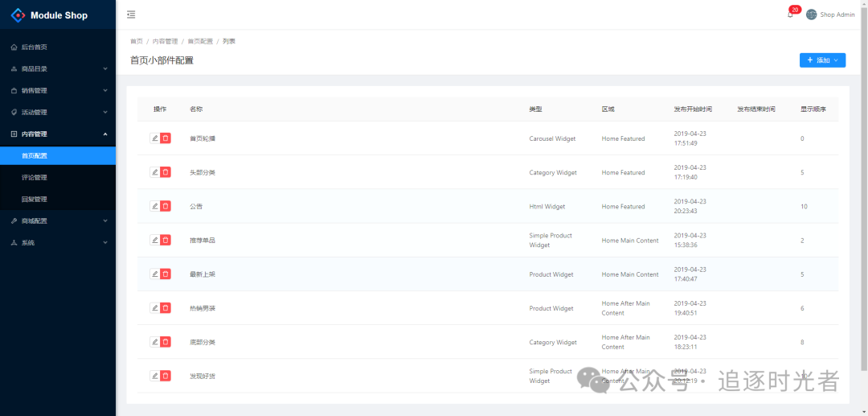Viewport: 868px width, 416px height.
Task: Edit the 头部分类 widget row
Action: (x=155, y=172)
